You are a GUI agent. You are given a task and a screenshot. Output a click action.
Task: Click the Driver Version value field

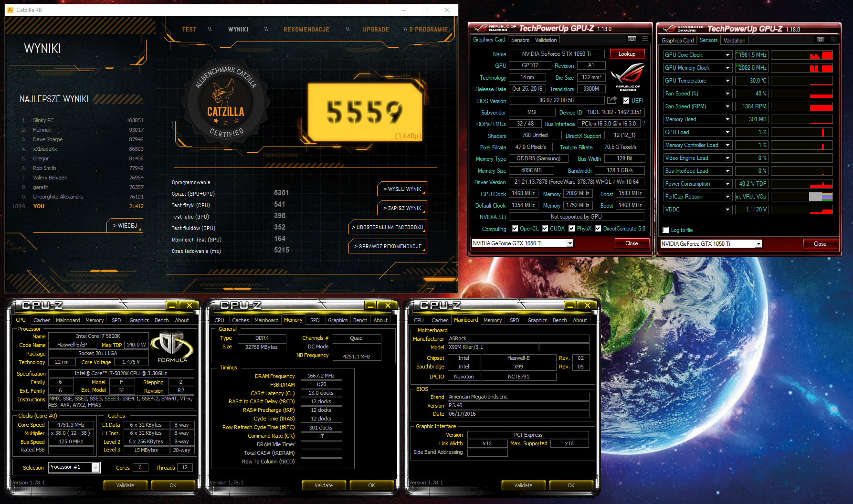pos(577,182)
